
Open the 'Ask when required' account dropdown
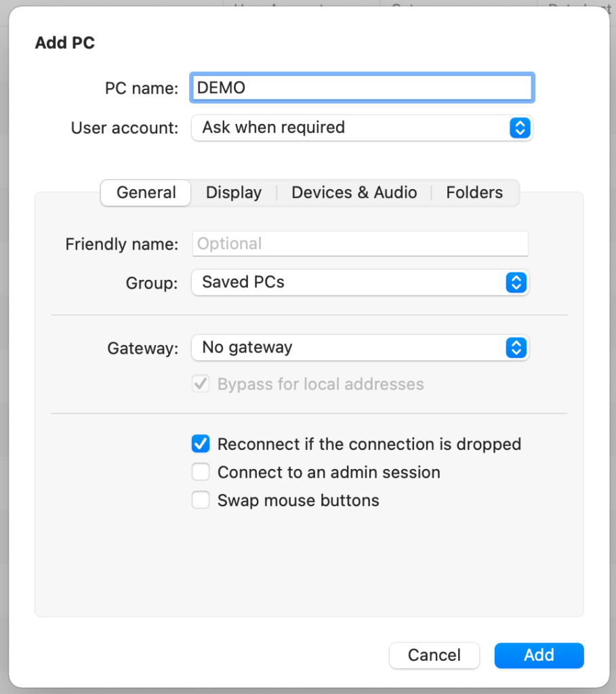coord(362,128)
